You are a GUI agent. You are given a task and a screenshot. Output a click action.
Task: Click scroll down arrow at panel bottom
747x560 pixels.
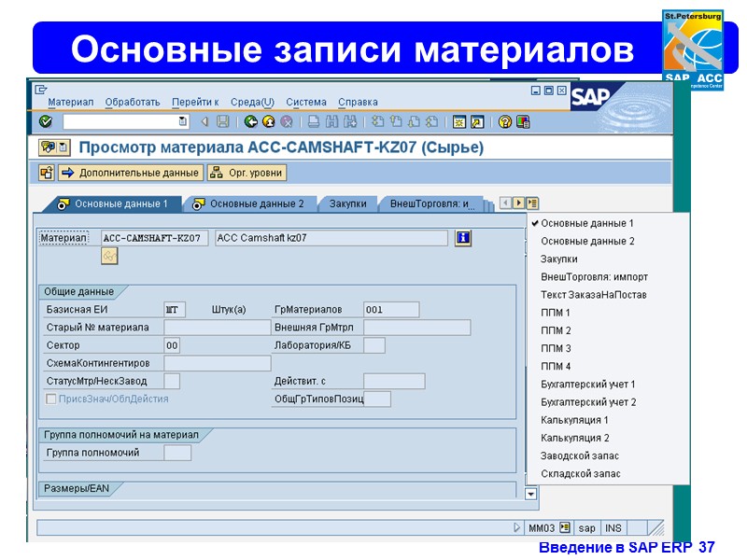(530, 494)
